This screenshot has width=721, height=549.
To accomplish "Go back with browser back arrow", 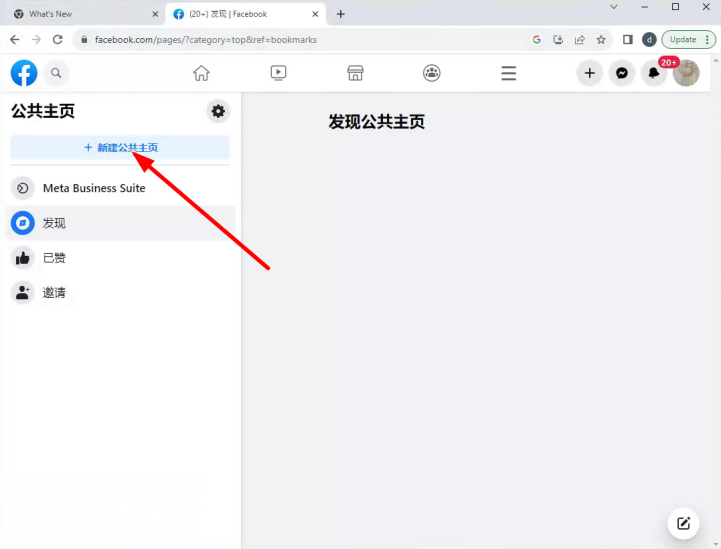I will pyautogui.click(x=15, y=40).
